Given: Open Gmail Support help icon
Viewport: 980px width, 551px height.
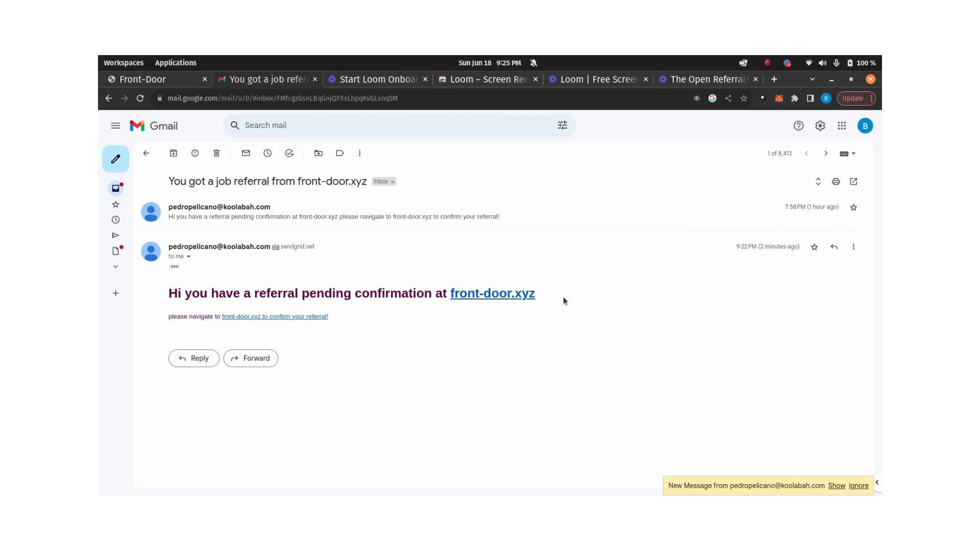Looking at the screenshot, I should 799,126.
